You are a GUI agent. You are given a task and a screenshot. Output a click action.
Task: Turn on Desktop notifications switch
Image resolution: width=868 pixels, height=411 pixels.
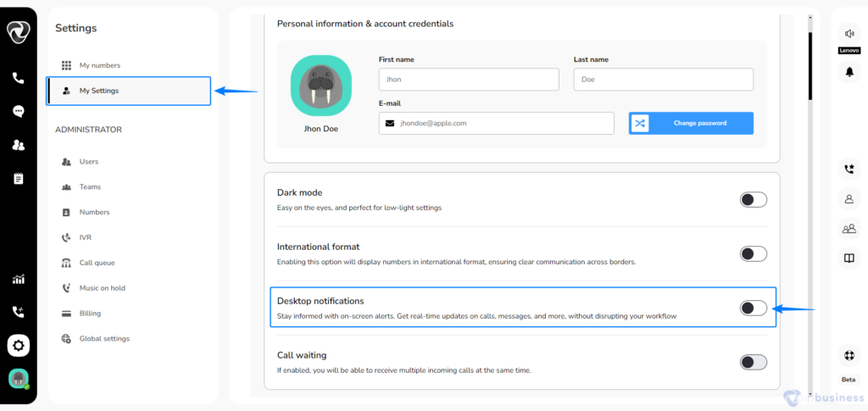tap(754, 308)
